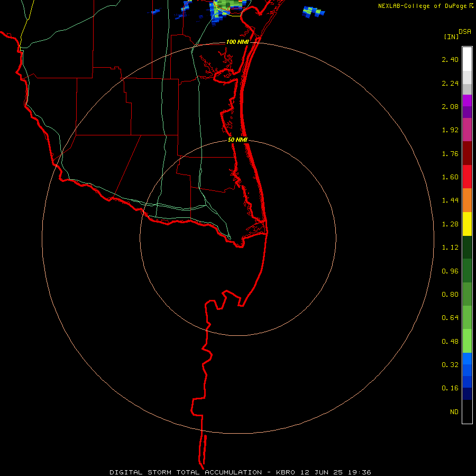Image resolution: width=476 pixels, height=476 pixels.
Task: Click the 1.60 legend value
Action: point(450,177)
